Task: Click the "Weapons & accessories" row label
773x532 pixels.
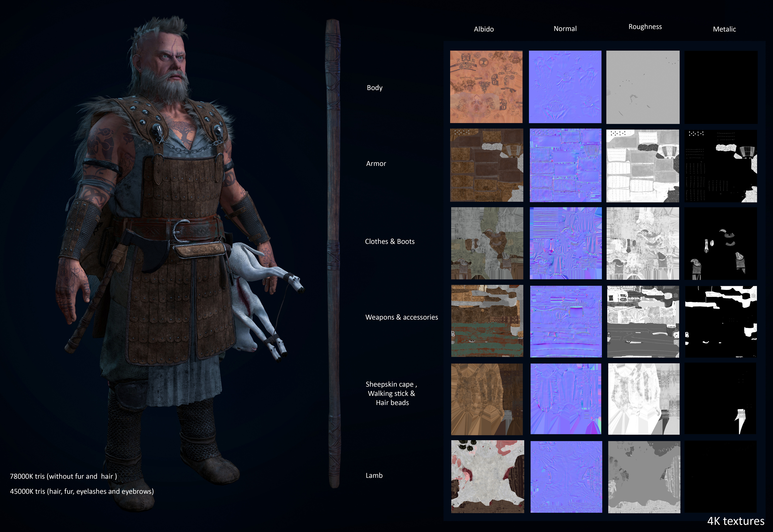Action: (x=402, y=317)
